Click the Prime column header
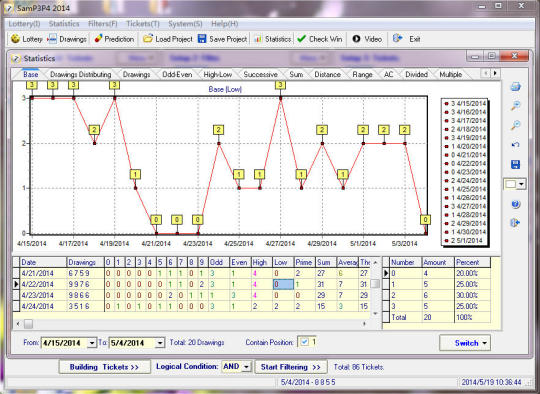 tap(304, 262)
